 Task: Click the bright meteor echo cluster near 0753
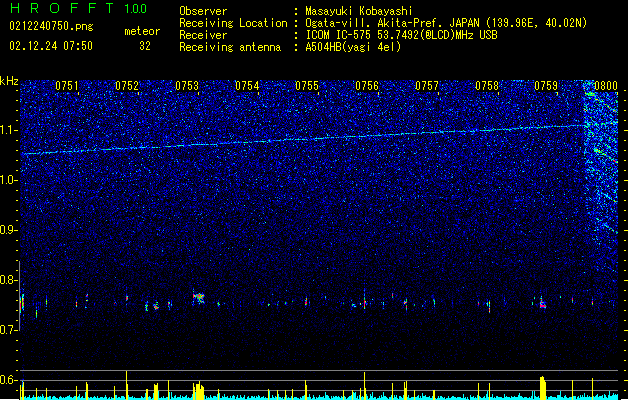(x=199, y=298)
